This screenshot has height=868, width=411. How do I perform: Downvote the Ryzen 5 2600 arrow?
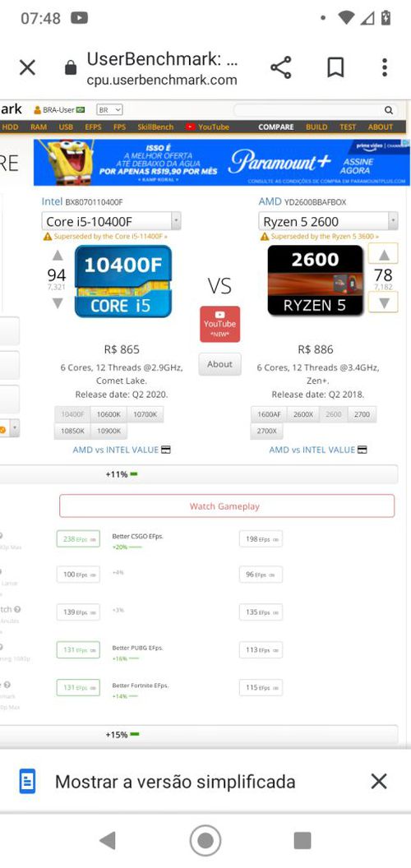[x=383, y=302]
